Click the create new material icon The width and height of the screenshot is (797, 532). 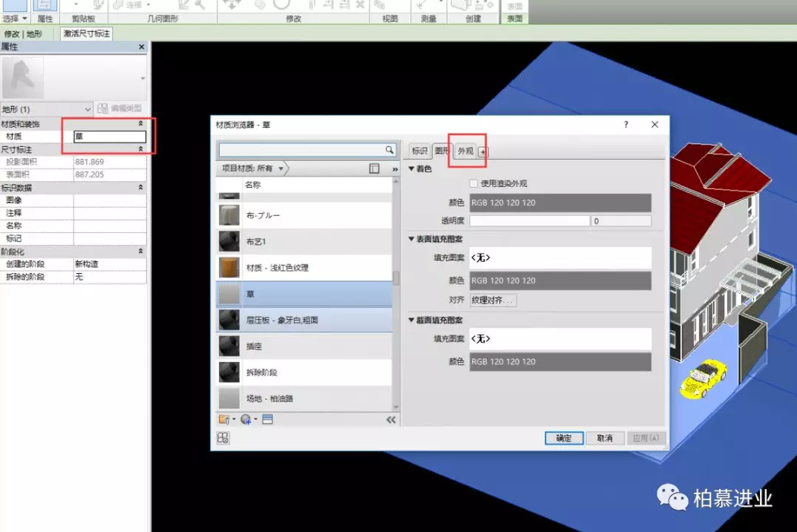tap(246, 419)
